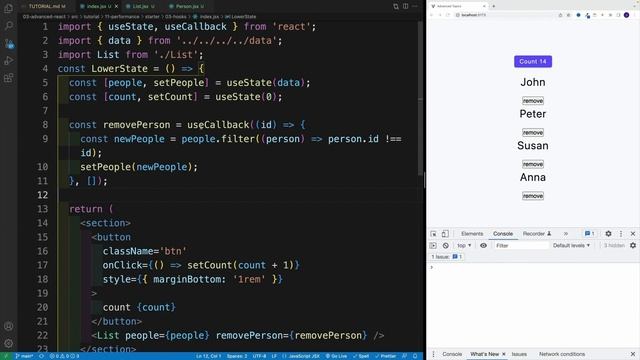Open the VS Code editor more actions menu
This screenshot has width=640, height=360.
click(415, 6)
